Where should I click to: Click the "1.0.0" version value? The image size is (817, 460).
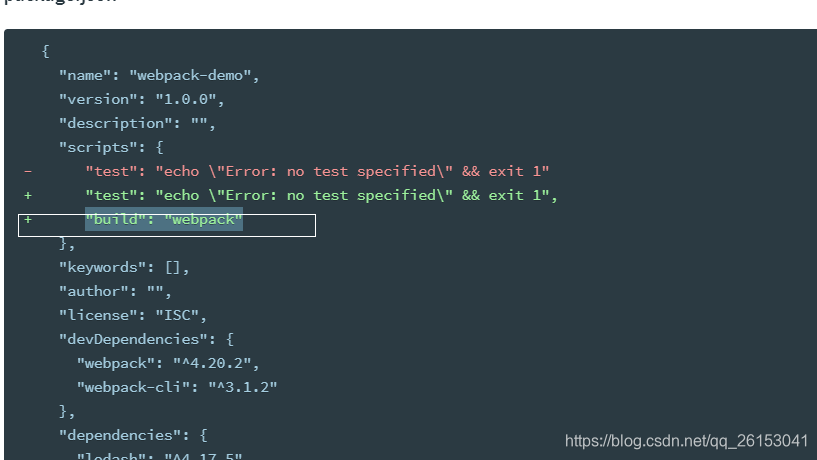click(186, 100)
